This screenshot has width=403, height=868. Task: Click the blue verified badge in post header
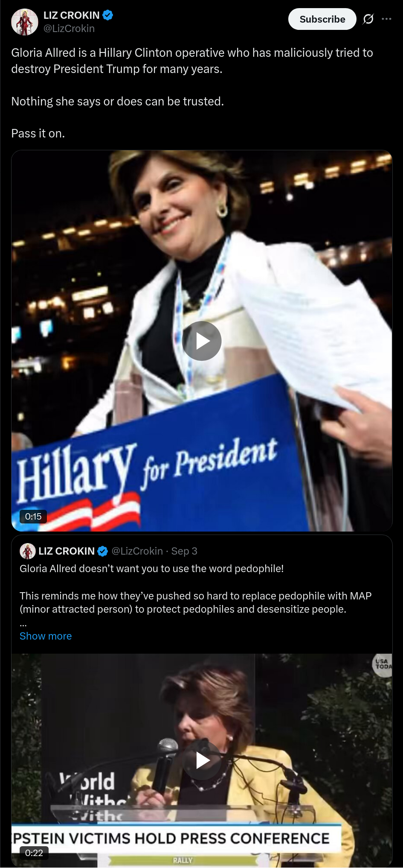tap(108, 15)
